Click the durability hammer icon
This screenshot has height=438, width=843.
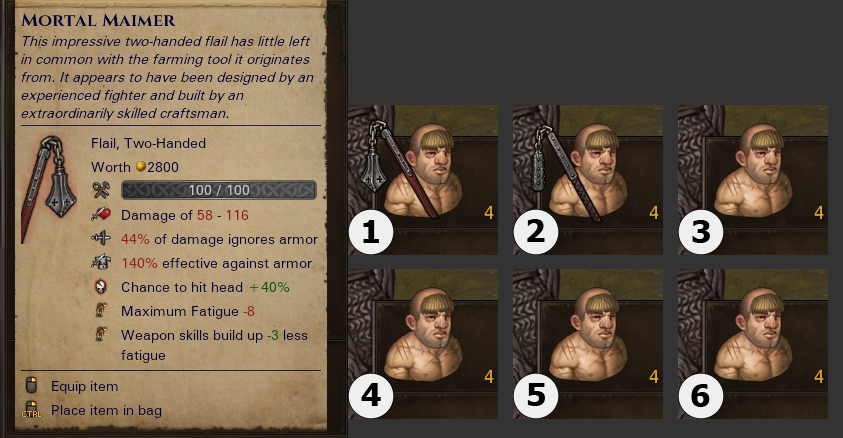[x=101, y=190]
